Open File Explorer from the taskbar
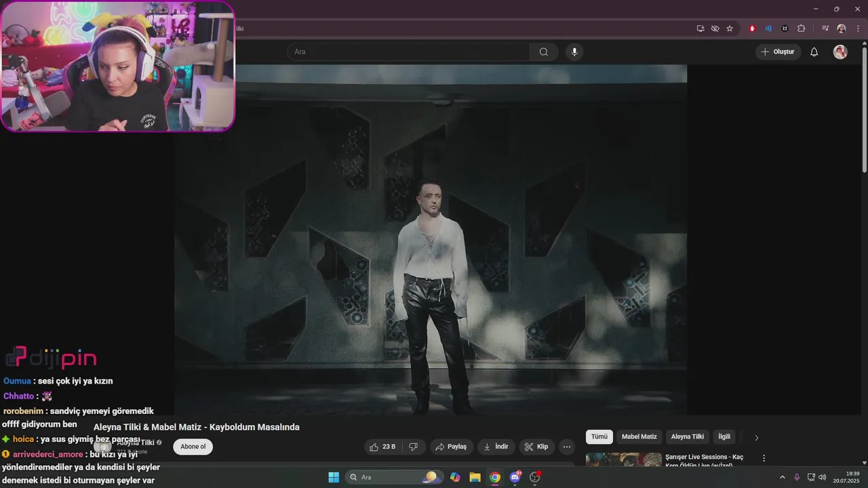Viewport: 868px width, 488px height. tap(475, 477)
